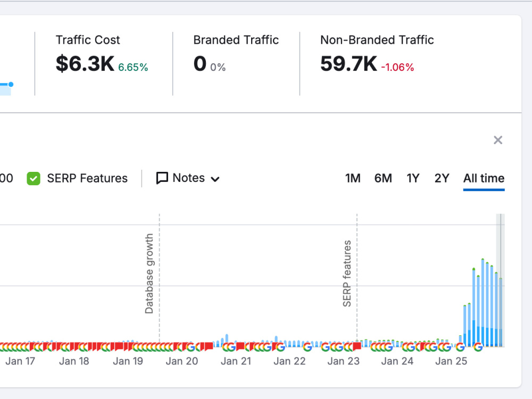This screenshot has width=532, height=399.
Task: Click the Notes dropdown chevron arrow
Action: point(215,179)
